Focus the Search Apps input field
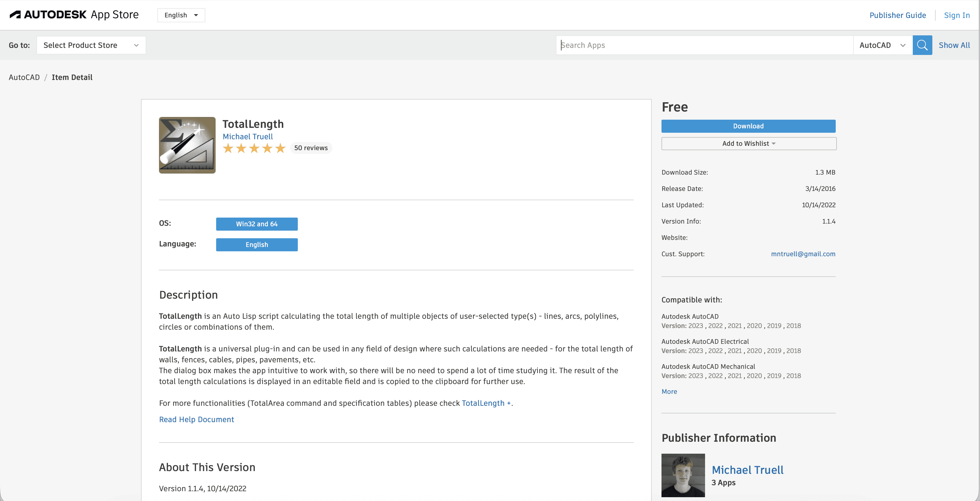Screen dimensions: 980x501 704,45
